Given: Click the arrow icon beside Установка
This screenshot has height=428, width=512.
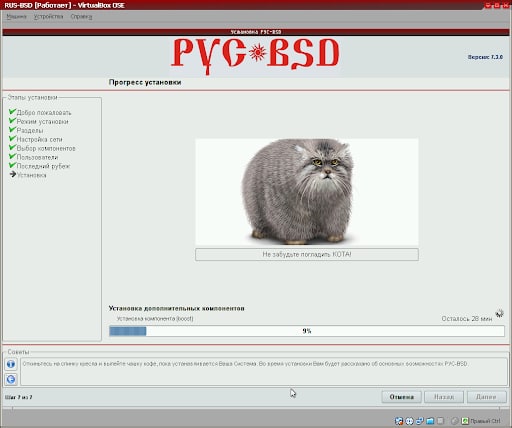Looking at the screenshot, I should [13, 174].
